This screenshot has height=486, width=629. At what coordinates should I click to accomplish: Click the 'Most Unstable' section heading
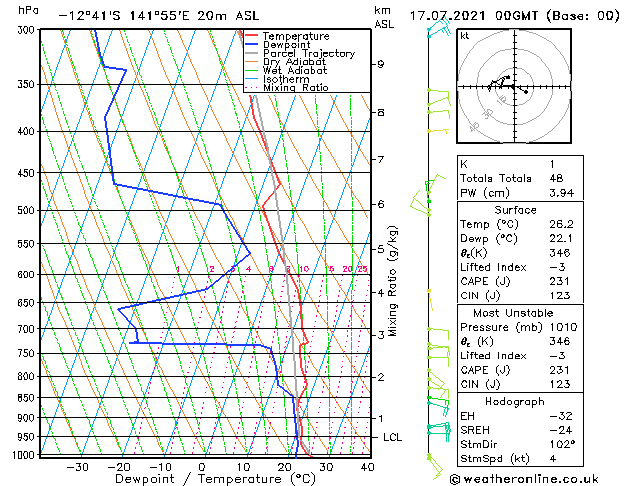coord(513,313)
